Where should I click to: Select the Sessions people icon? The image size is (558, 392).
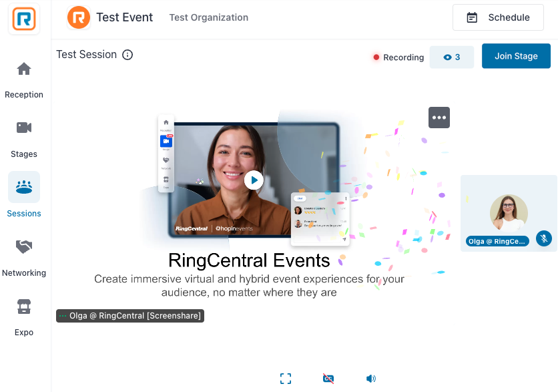(24, 187)
